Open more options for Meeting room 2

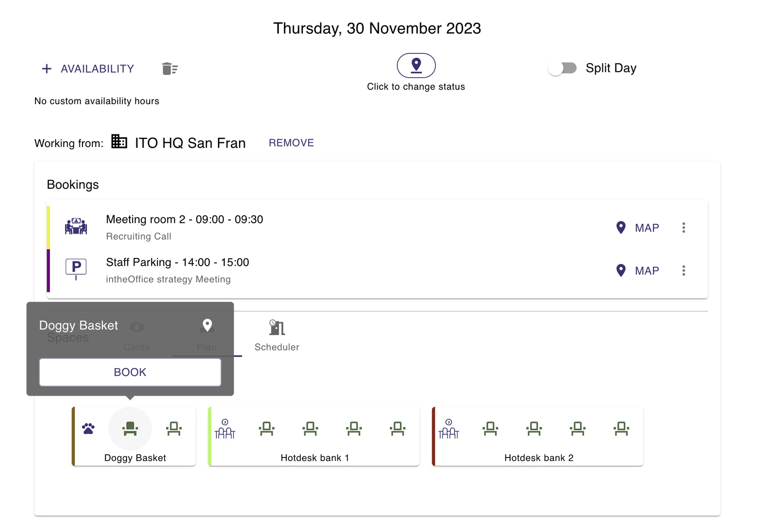click(684, 228)
